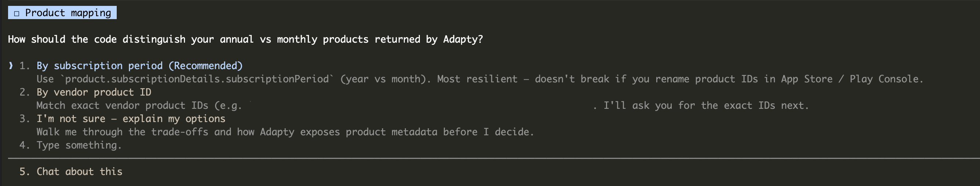Screen dimensions: 980x186
Task: Click the number 2 list marker
Action: click(25, 92)
